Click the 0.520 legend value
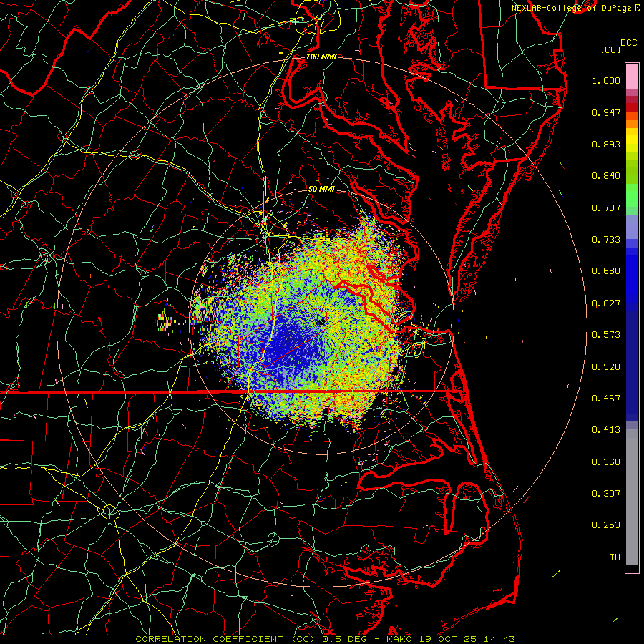The height and width of the screenshot is (644, 644). (x=606, y=367)
